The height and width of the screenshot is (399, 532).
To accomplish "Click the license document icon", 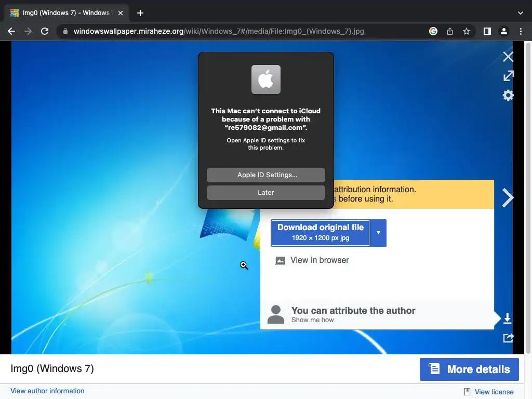I will click(467, 392).
